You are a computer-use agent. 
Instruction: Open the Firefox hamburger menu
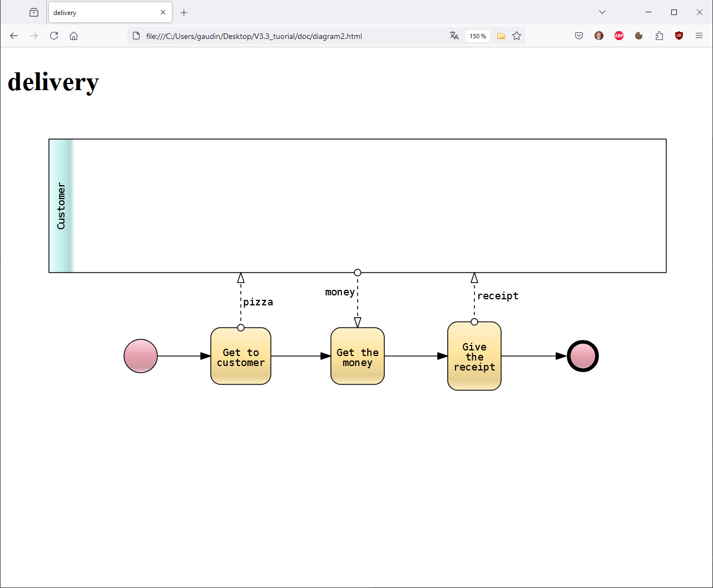pos(699,36)
